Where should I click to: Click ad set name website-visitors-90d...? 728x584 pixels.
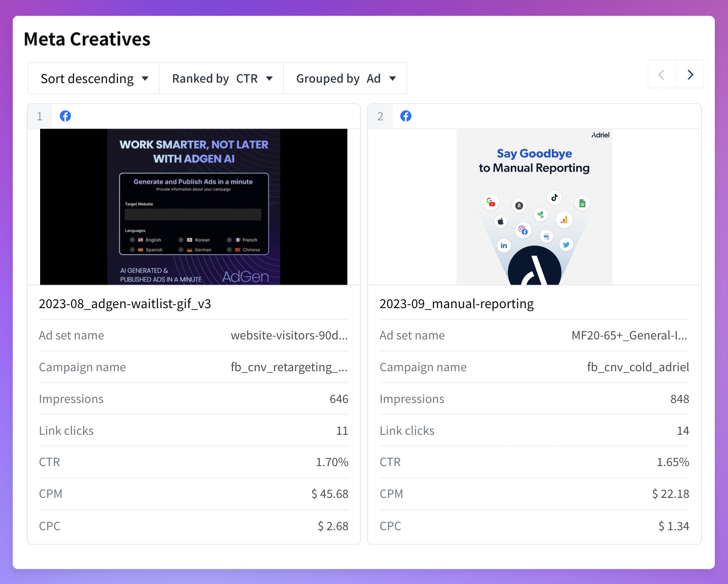pyautogui.click(x=289, y=336)
